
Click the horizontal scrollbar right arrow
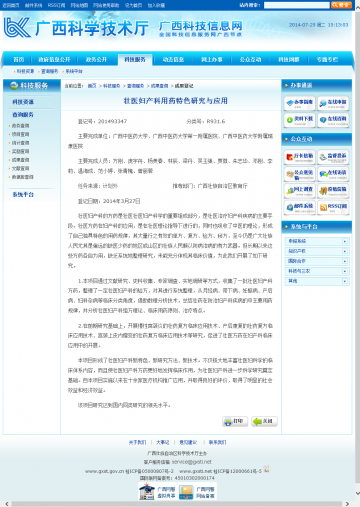coord(347,504)
